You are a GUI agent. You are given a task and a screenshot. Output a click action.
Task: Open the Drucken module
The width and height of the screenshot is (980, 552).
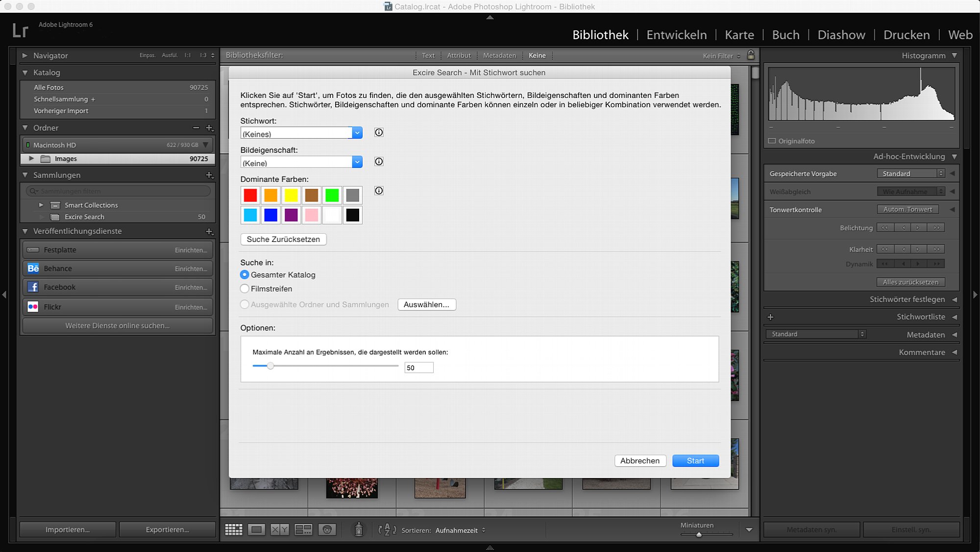(906, 35)
